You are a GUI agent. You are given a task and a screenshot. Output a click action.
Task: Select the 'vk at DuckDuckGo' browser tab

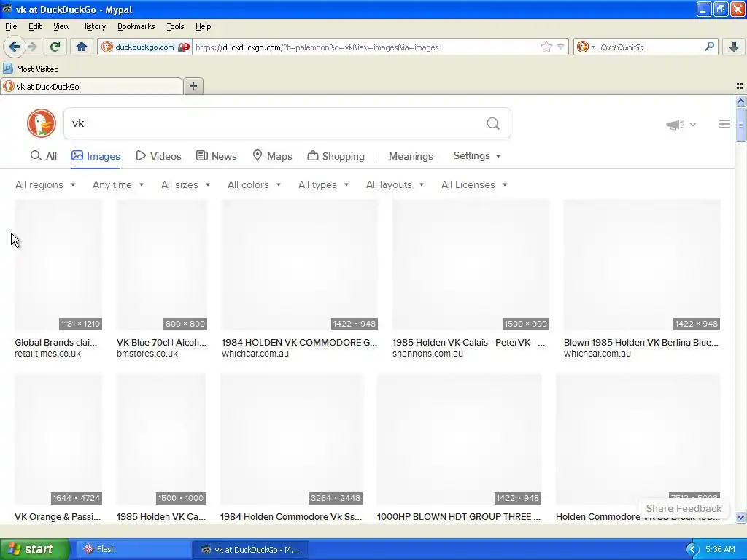pos(91,87)
